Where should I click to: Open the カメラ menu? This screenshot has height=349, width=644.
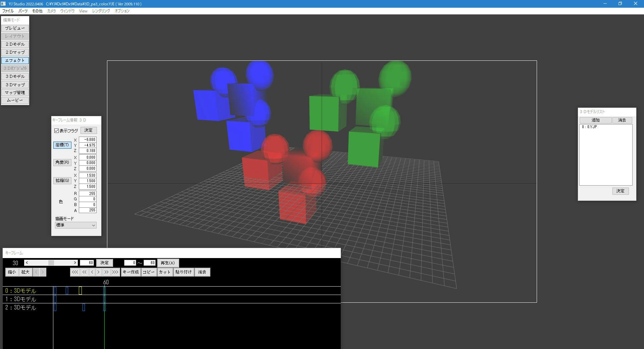click(x=51, y=11)
